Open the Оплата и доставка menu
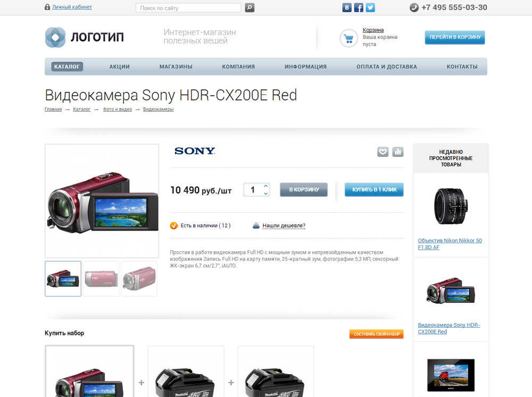Image resolution: width=532 pixels, height=397 pixels. [386, 67]
